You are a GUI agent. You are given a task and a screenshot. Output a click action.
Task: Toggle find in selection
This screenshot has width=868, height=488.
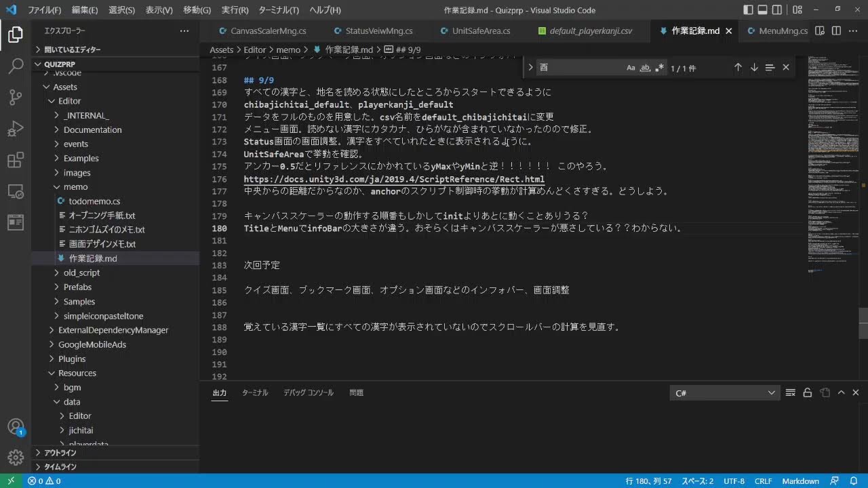pos(770,68)
